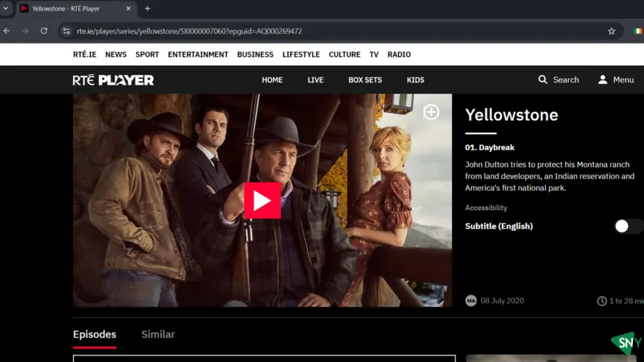Open the HOME section
Viewport: 644px width, 362px height.
click(272, 80)
